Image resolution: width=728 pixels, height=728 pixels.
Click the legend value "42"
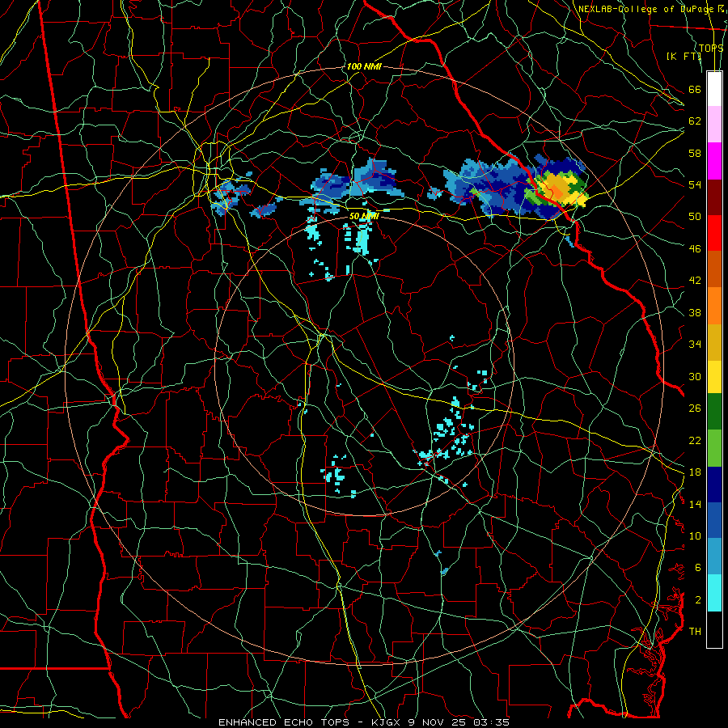[695, 281]
